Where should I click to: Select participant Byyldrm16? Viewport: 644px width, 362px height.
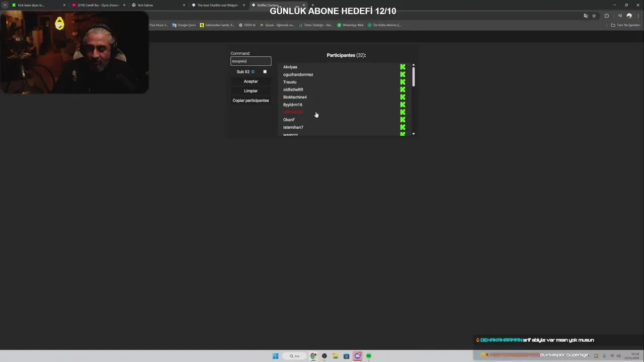tap(293, 105)
